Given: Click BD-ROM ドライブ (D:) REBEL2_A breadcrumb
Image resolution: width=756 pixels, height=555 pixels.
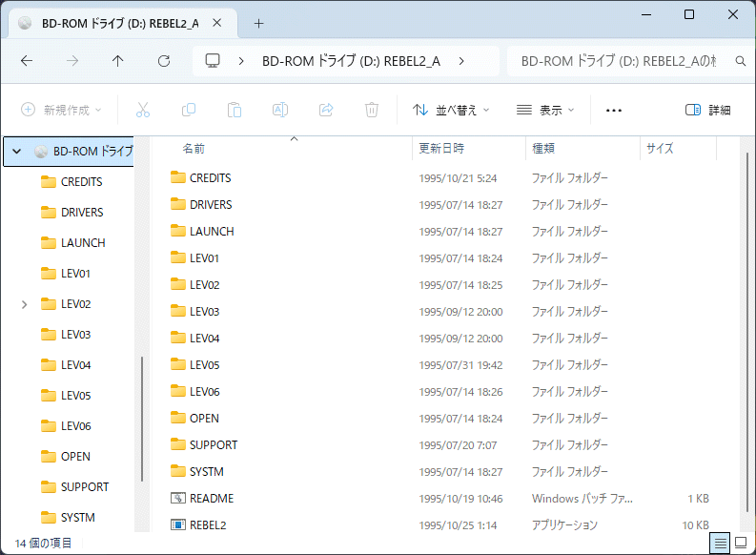Looking at the screenshot, I should 351,61.
